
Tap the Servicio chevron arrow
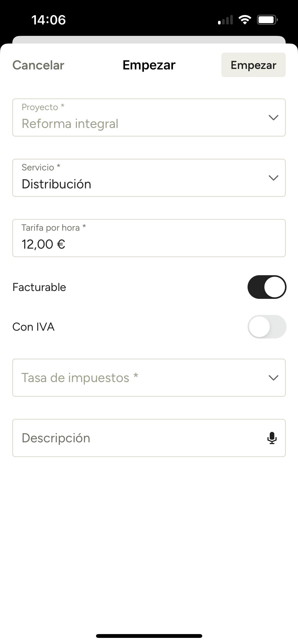coord(273,178)
